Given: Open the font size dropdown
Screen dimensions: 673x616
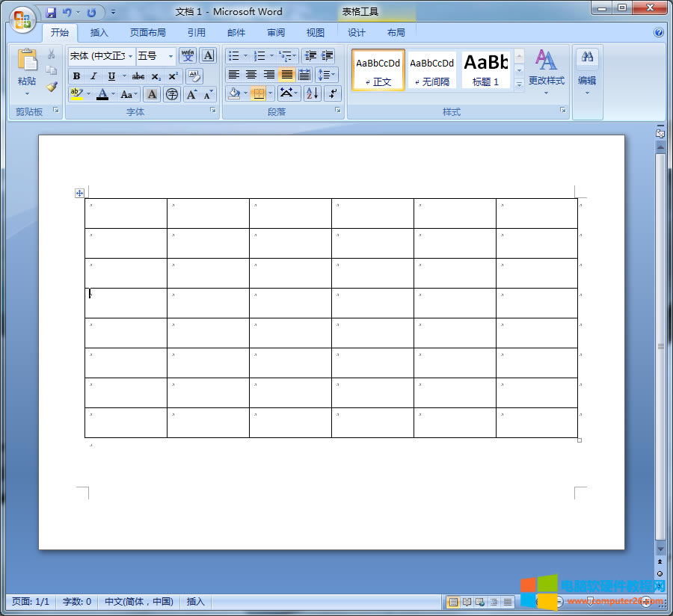Looking at the screenshot, I should (170, 55).
